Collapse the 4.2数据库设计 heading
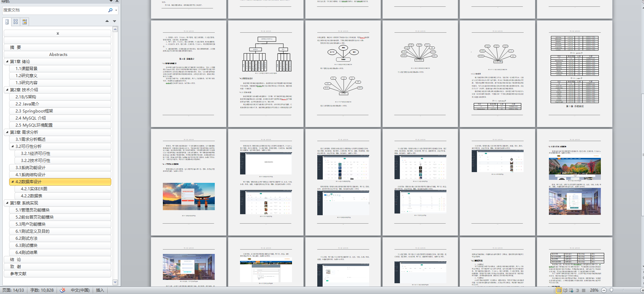Viewport: 644px width, 294px height. [x=12, y=182]
